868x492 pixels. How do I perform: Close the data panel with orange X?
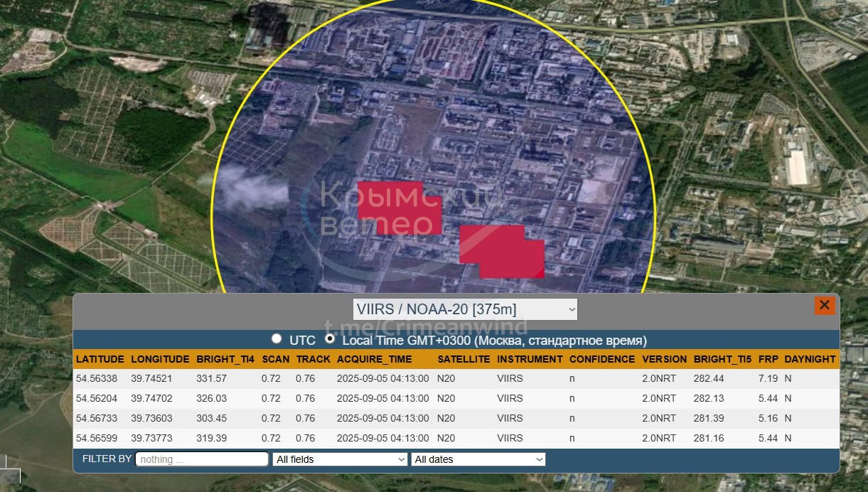[x=825, y=305]
